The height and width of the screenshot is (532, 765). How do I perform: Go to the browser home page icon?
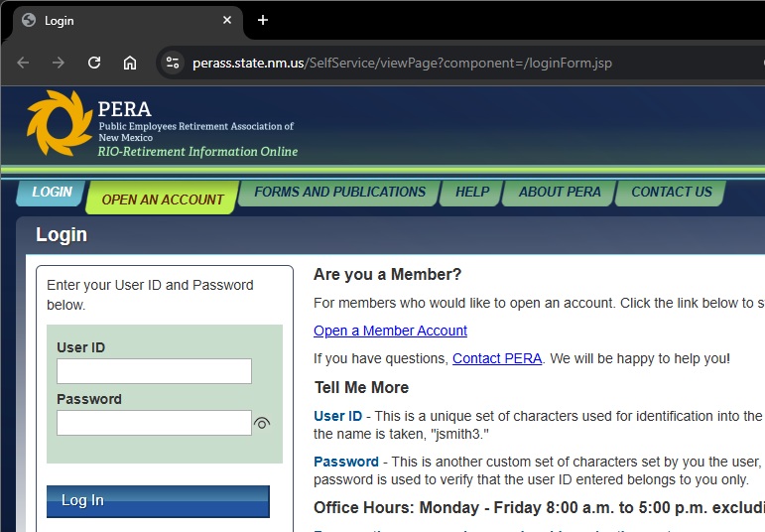130,63
